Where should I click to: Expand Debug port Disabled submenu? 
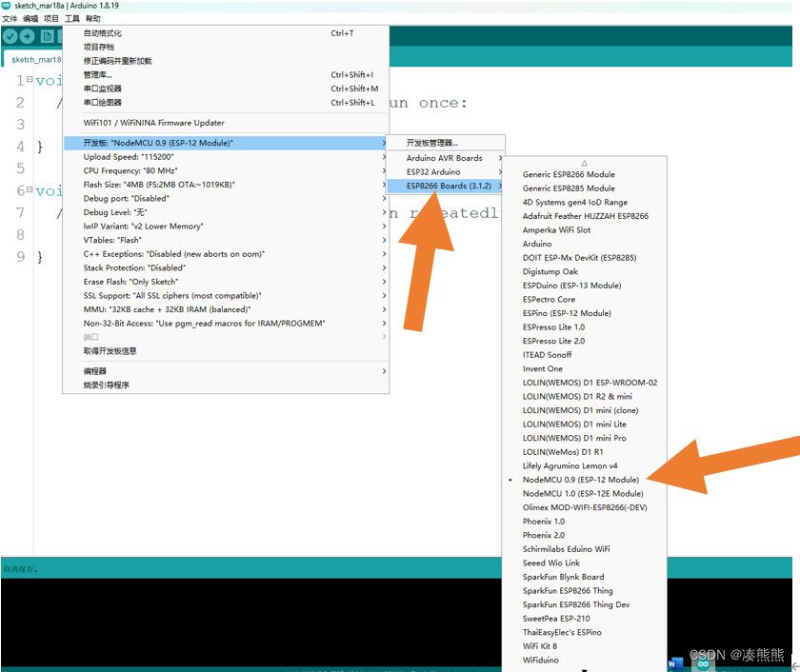click(226, 198)
